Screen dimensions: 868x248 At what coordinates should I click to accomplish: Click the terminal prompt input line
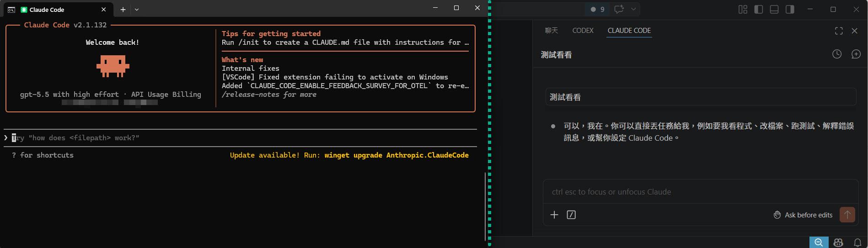[240, 138]
